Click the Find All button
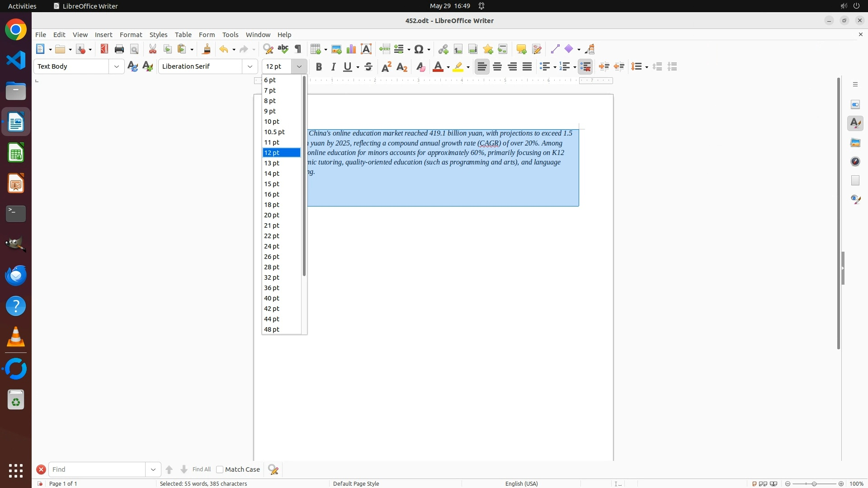 point(201,469)
